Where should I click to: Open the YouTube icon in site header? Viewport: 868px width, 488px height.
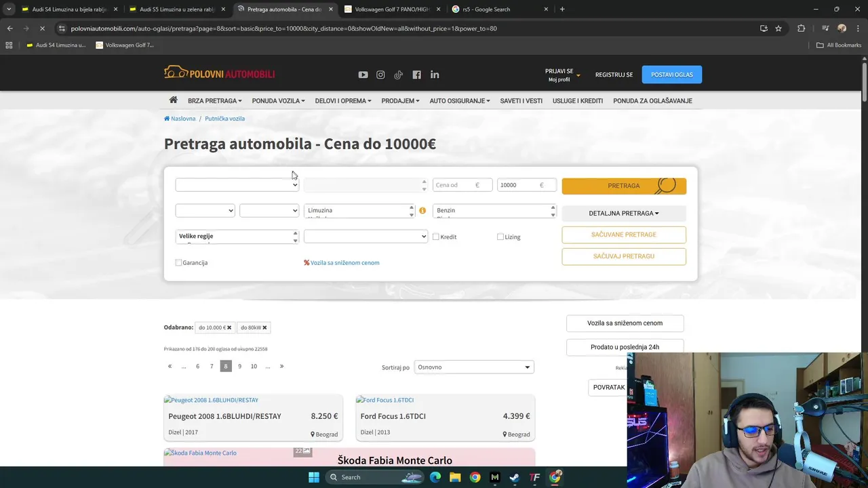point(363,75)
